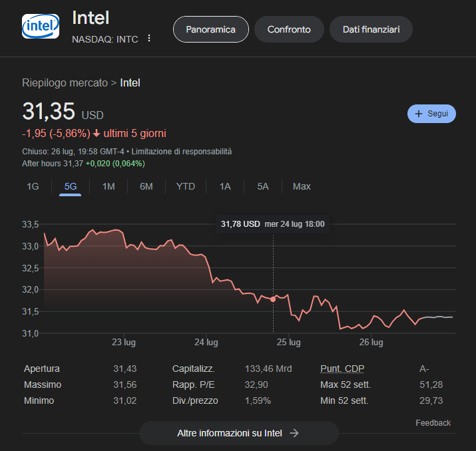Click the Massimo value 31,56

(124, 384)
